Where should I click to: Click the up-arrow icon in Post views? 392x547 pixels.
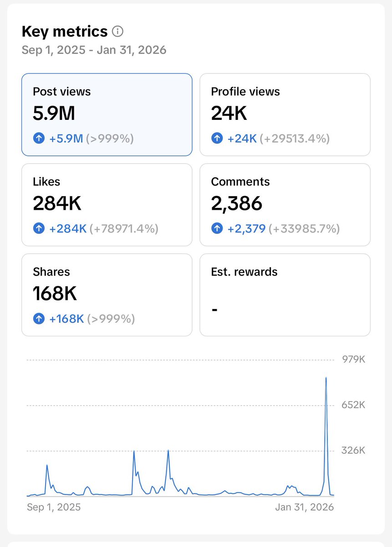[39, 139]
